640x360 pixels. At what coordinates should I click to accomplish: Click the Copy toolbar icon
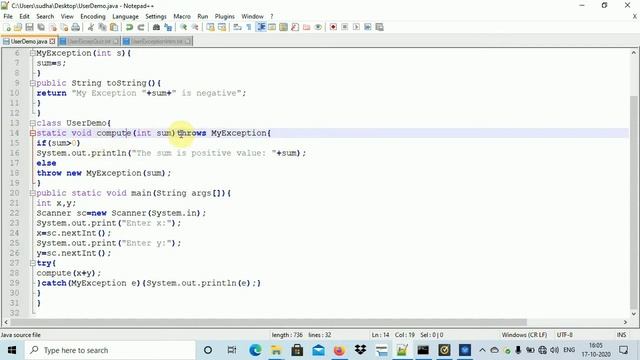coord(102,27)
